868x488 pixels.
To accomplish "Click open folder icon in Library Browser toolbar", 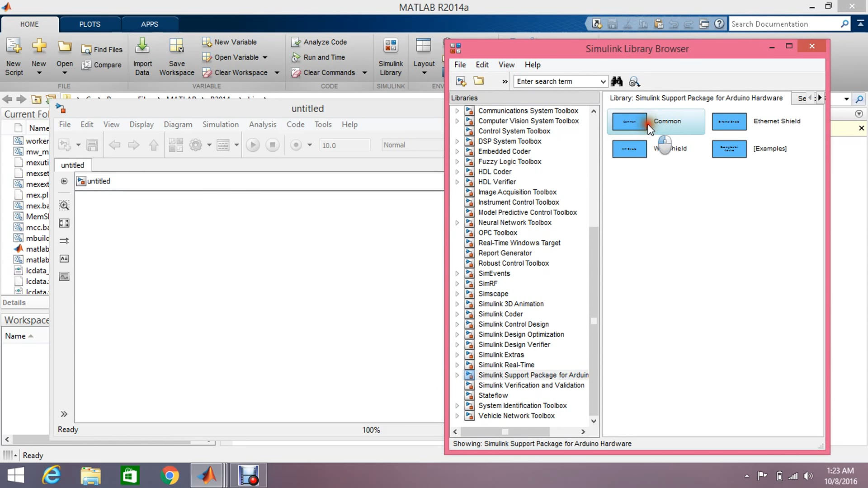I will click(x=479, y=81).
